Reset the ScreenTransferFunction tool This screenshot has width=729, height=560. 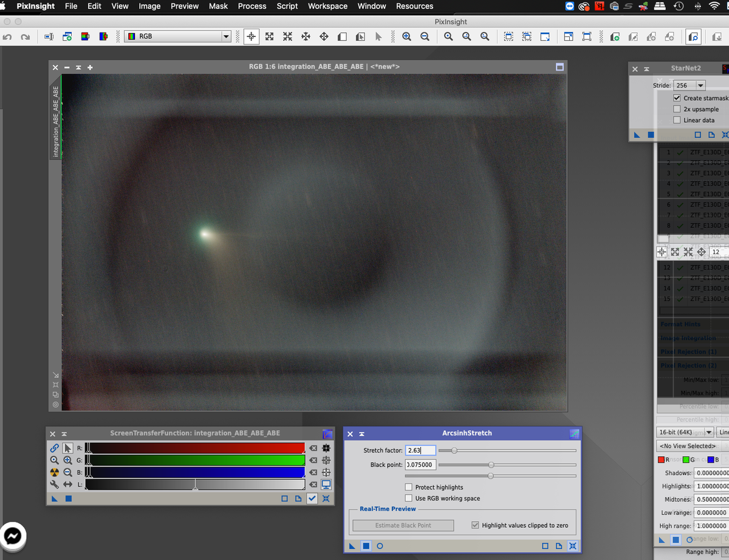326,499
